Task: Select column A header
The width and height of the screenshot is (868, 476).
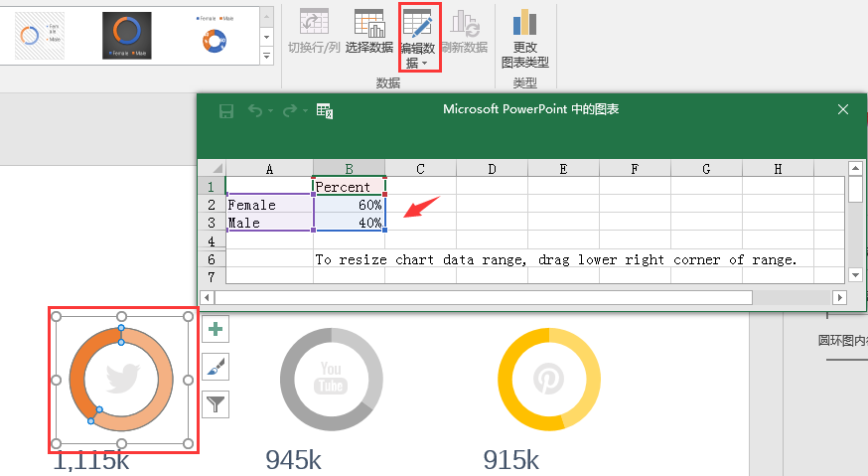Action: (269, 169)
